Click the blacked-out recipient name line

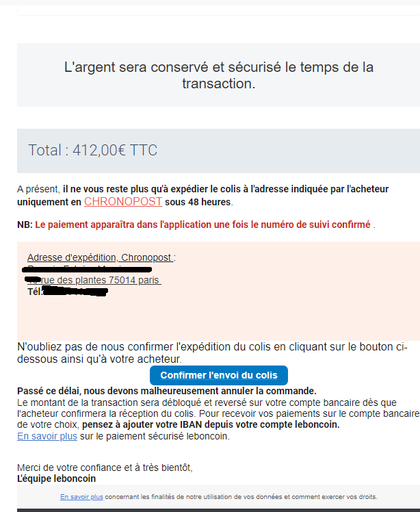87,270
